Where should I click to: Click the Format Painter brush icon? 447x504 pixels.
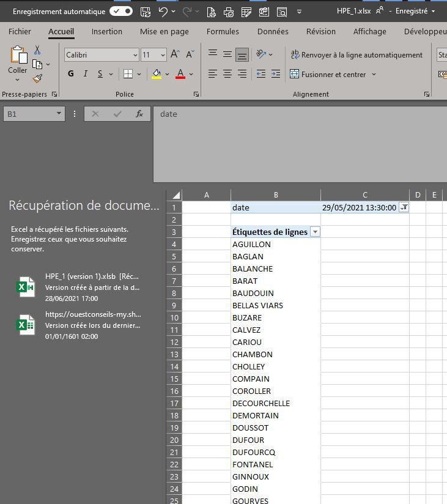coord(37,78)
